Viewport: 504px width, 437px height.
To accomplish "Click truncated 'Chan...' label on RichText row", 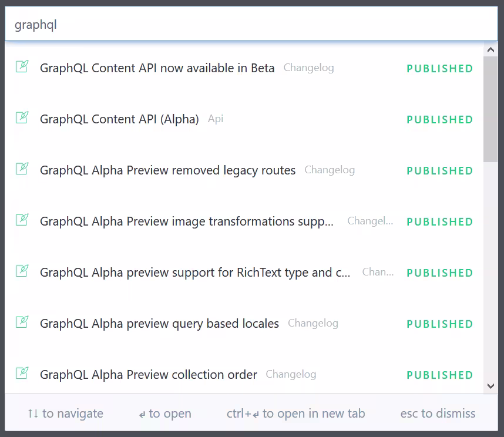I will 378,272.
